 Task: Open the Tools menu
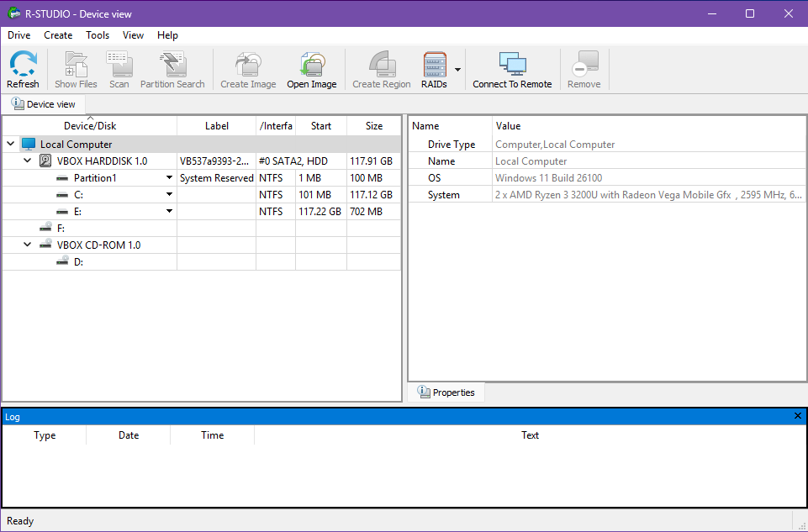tap(98, 35)
